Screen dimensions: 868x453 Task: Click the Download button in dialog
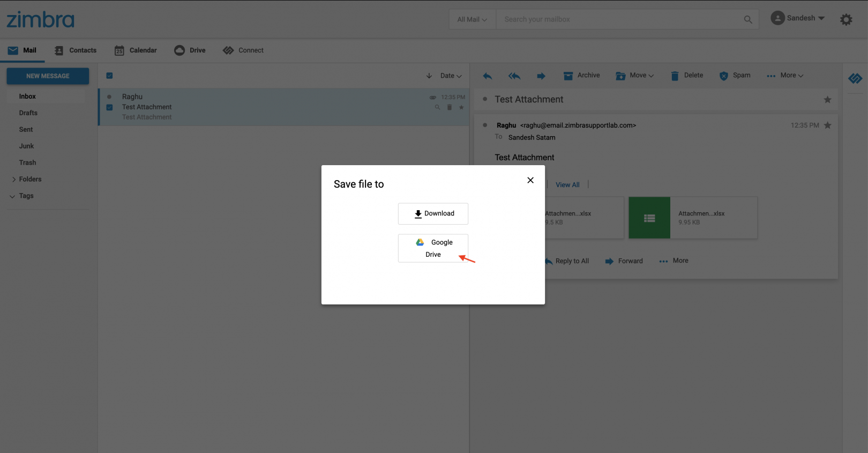click(x=433, y=213)
